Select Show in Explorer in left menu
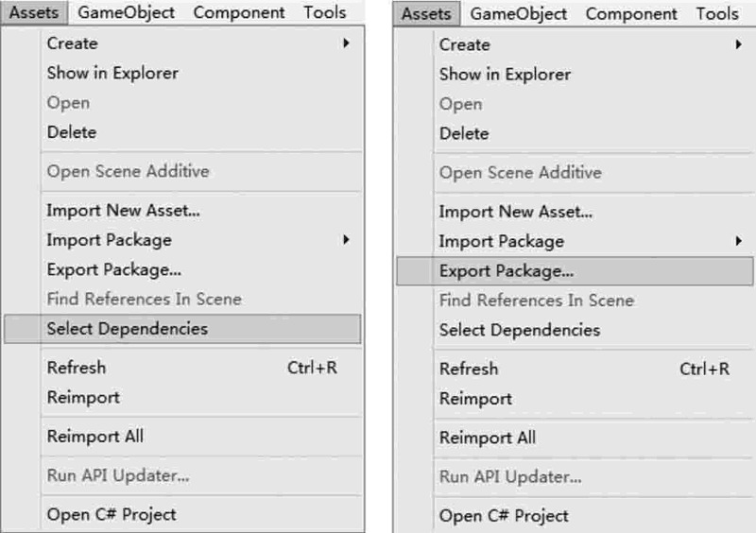Image resolution: width=756 pixels, height=533 pixels. pyautogui.click(x=112, y=74)
